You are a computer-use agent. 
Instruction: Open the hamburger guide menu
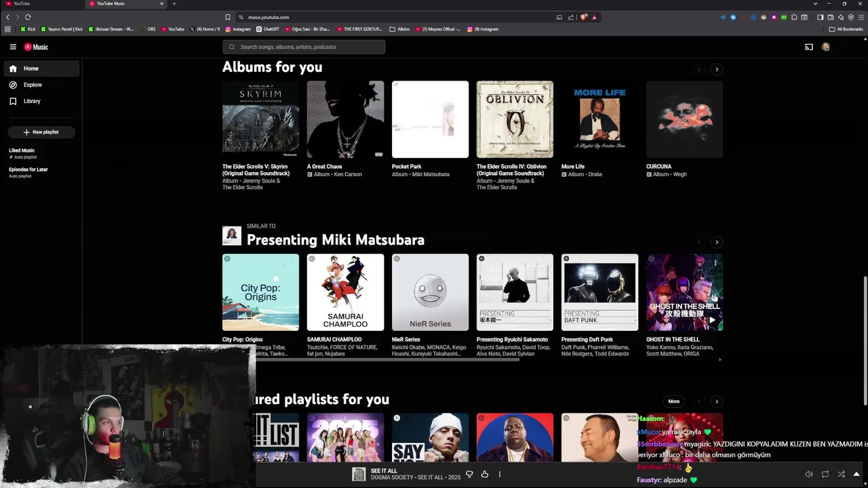(x=13, y=47)
